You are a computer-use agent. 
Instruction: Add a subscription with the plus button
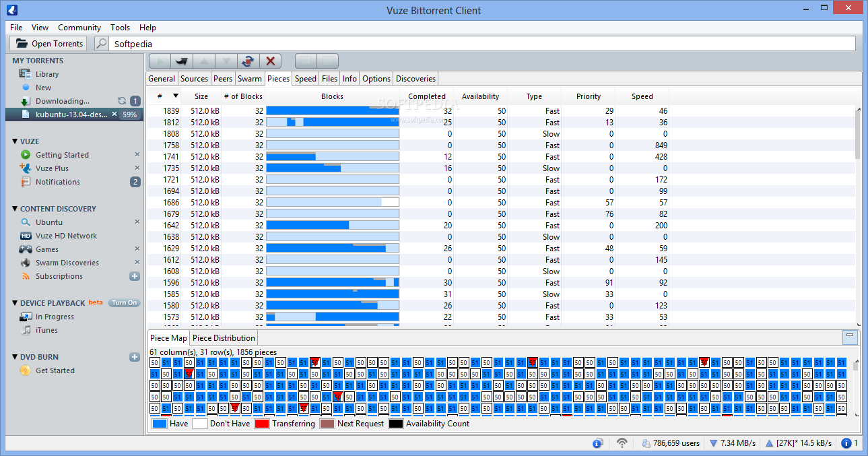coord(134,276)
